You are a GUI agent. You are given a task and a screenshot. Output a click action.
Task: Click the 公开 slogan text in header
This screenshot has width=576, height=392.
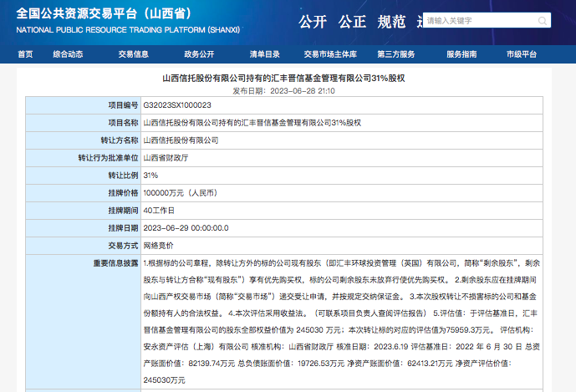pos(313,22)
